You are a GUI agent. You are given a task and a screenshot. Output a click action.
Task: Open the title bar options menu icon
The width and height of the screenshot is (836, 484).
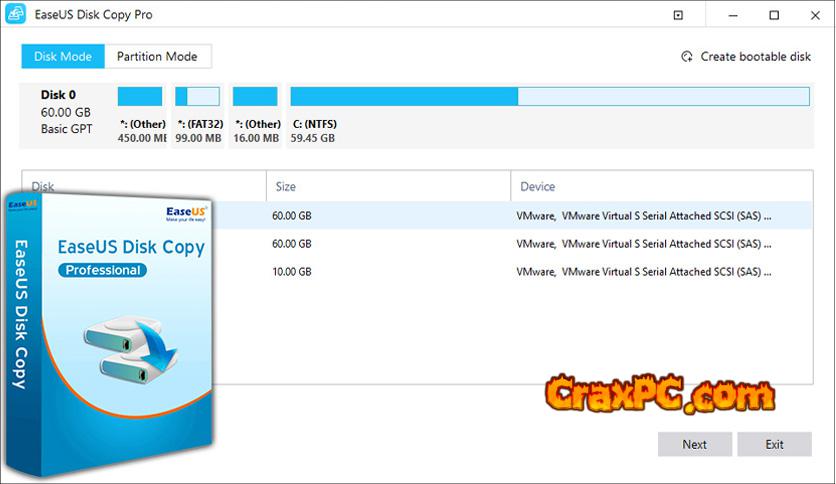pyautogui.click(x=678, y=16)
